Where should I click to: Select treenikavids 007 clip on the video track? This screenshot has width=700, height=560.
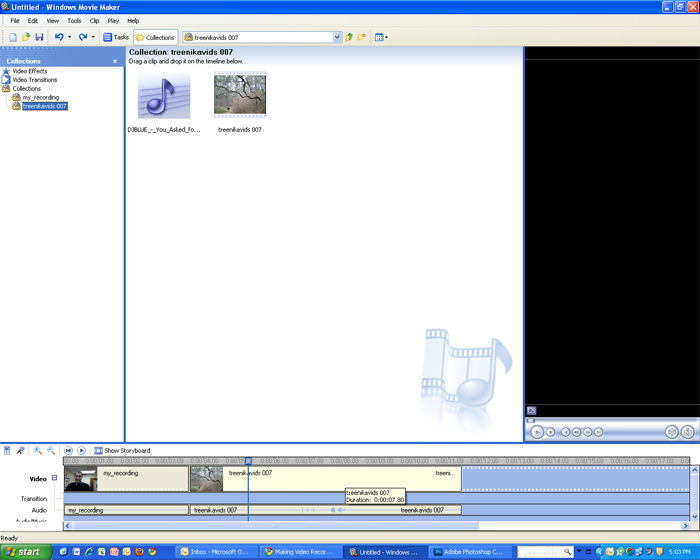click(326, 479)
